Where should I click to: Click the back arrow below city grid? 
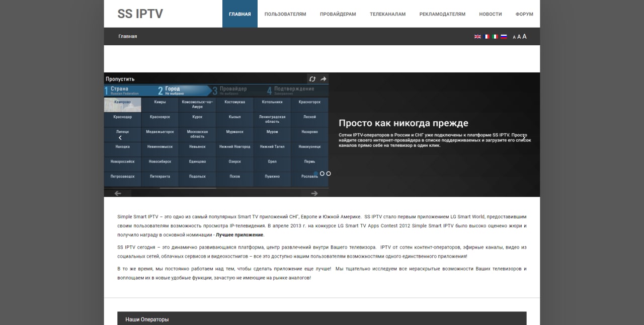(118, 193)
